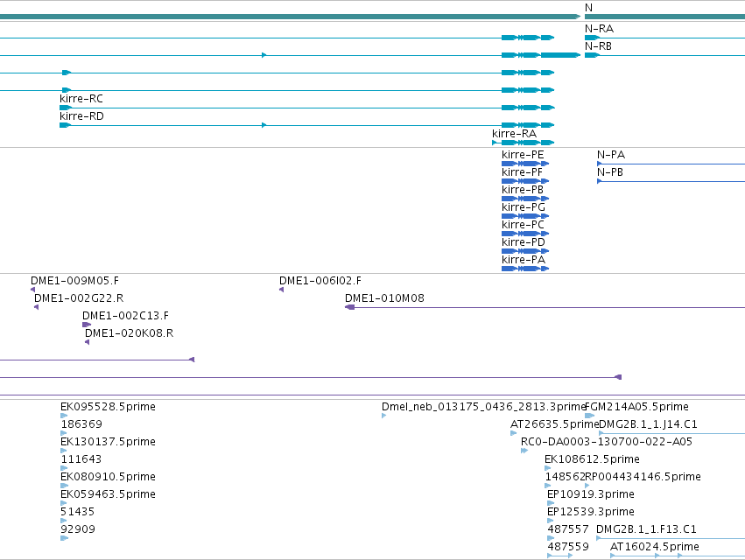
Task: Click the N-PA protein label
Action: pyautogui.click(x=611, y=155)
